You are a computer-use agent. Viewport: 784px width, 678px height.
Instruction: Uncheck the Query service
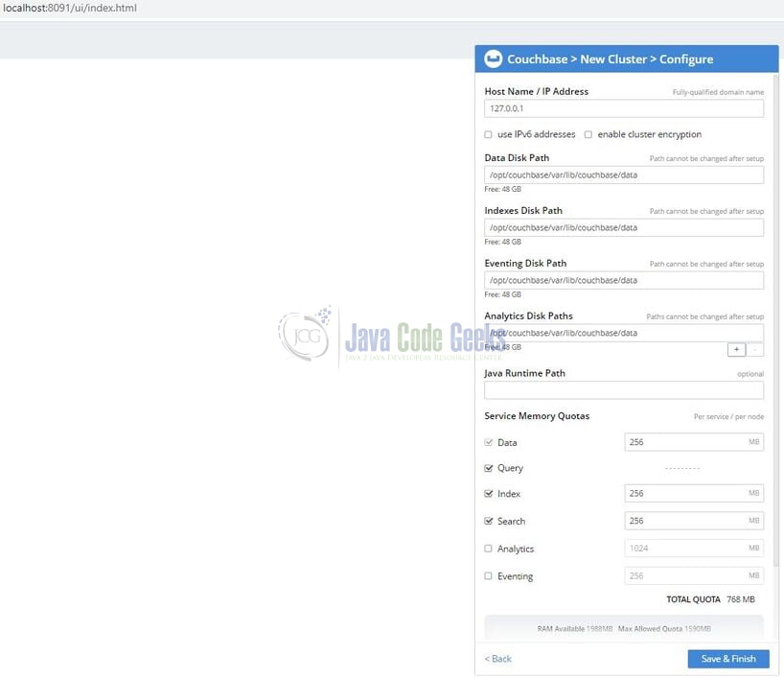coord(491,468)
